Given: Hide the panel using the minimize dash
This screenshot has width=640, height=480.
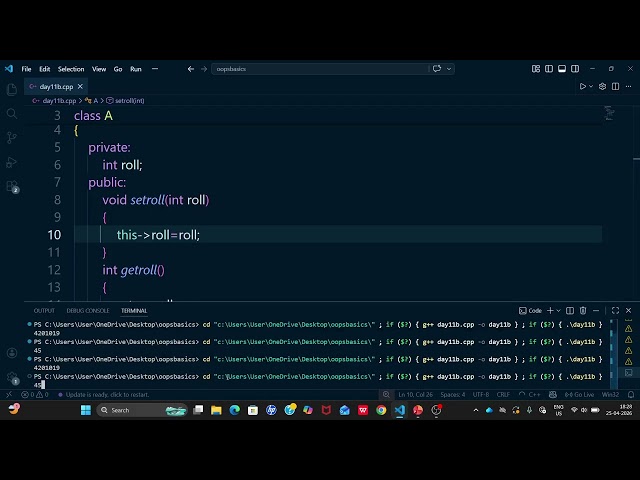Looking at the screenshot, I should click(596, 311).
